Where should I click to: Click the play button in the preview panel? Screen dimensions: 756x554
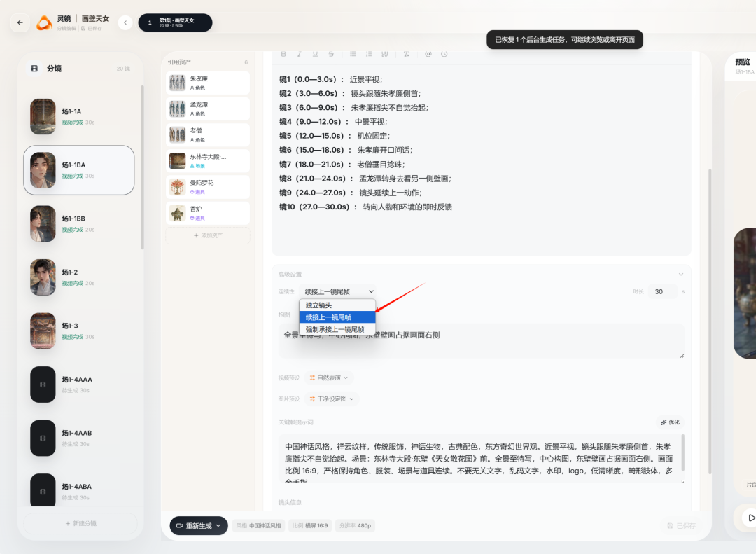point(750,518)
